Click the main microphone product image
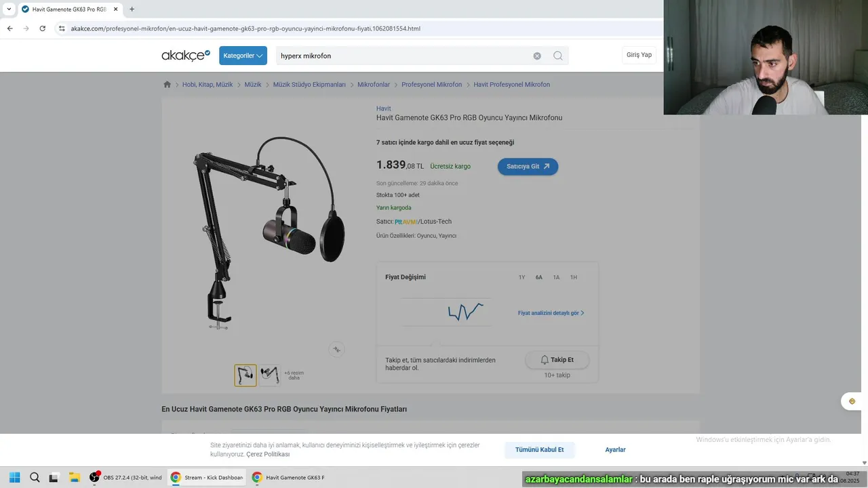 point(269,232)
